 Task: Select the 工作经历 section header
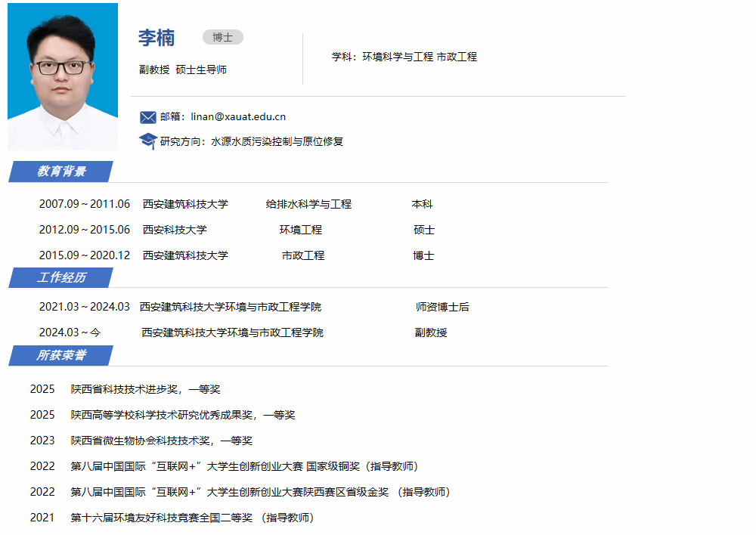[x=62, y=277]
